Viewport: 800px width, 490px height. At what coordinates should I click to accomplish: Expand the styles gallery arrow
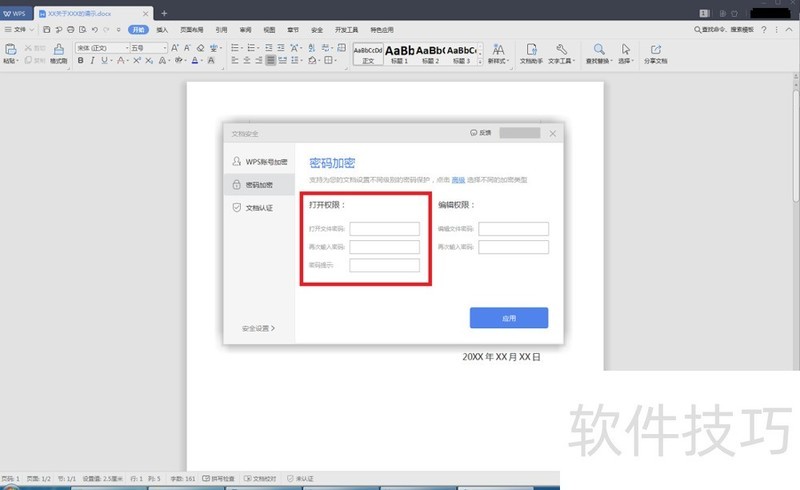pos(480,61)
